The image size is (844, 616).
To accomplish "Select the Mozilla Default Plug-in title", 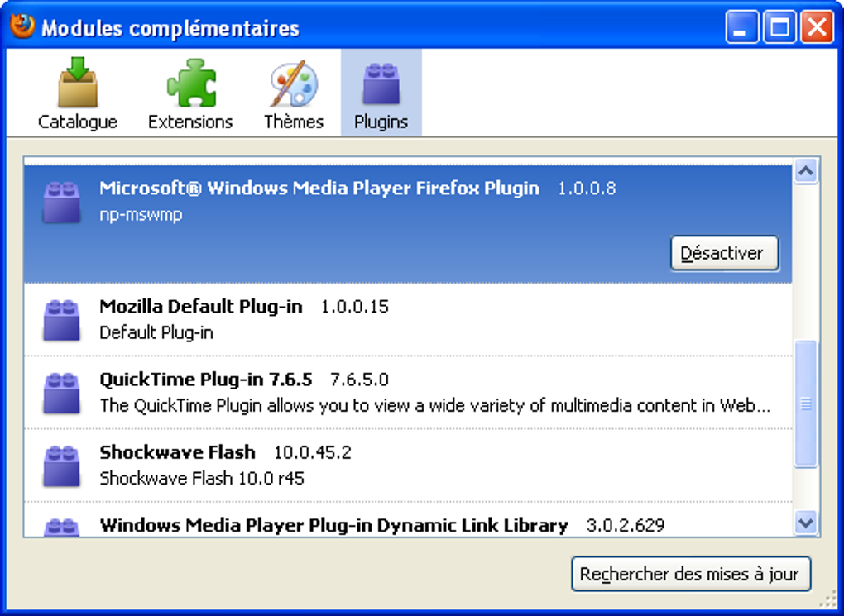I will click(201, 307).
